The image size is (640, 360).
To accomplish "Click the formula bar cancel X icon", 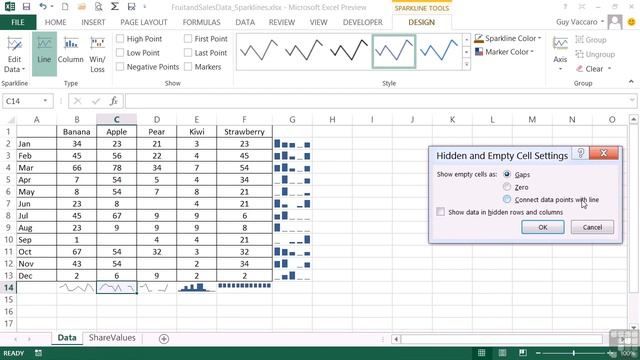I will coord(78,101).
